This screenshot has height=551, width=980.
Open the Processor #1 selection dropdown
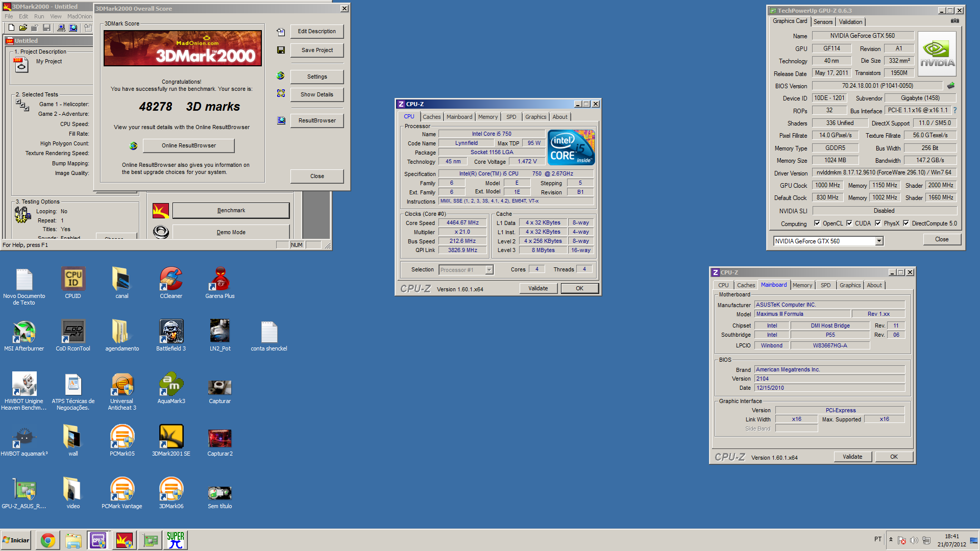pyautogui.click(x=489, y=270)
